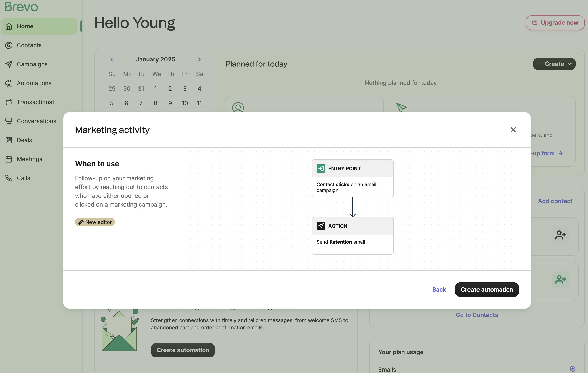Click the green Entry Point icon
The width and height of the screenshot is (588, 373).
[x=321, y=169]
